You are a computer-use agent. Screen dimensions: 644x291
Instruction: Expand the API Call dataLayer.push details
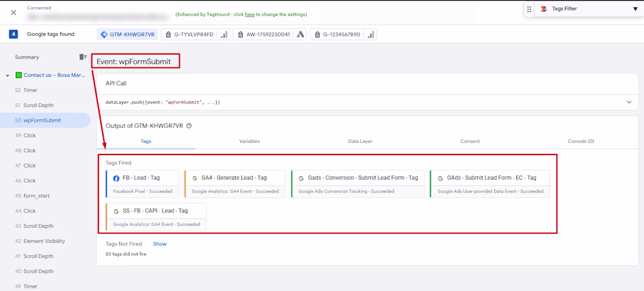click(629, 102)
